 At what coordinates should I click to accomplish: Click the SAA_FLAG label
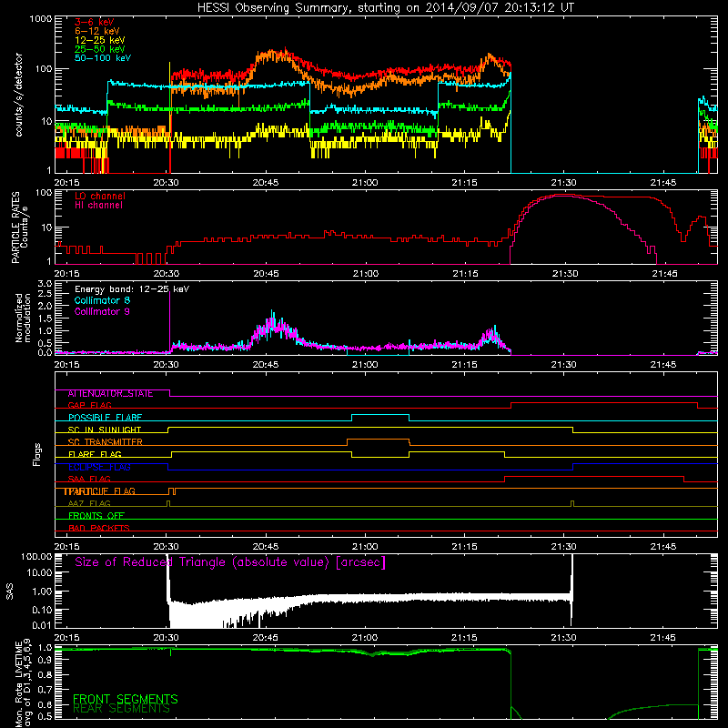pyautogui.click(x=89, y=479)
